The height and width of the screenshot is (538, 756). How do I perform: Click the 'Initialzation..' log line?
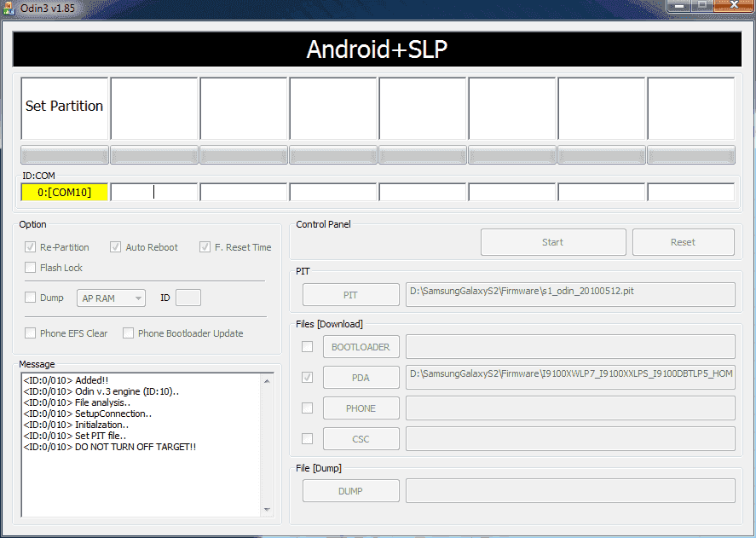click(76, 425)
